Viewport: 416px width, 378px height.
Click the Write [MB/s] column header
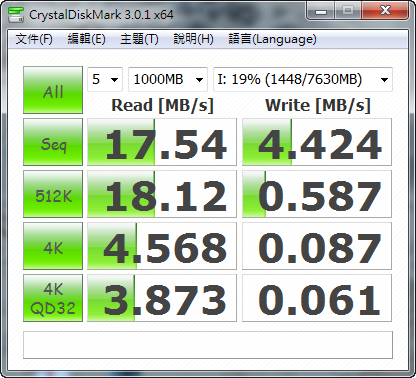pyautogui.click(x=318, y=105)
